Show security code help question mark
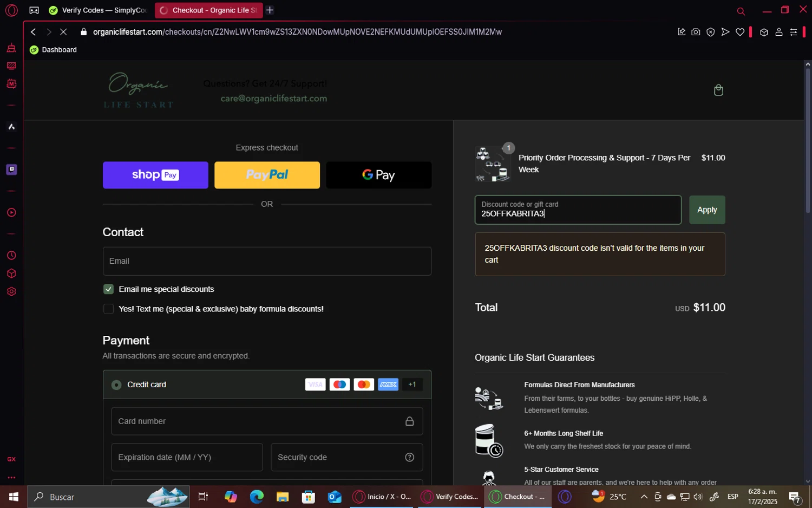The image size is (812, 508). coord(410,457)
